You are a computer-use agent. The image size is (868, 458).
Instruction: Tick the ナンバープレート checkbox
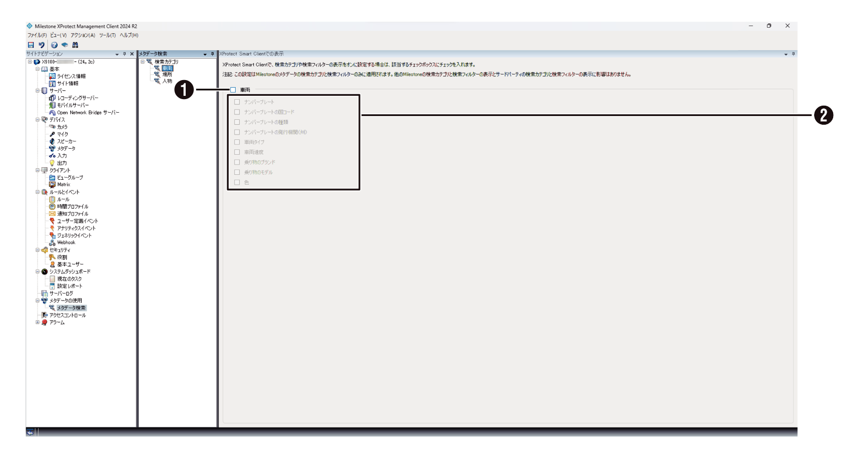coord(237,102)
